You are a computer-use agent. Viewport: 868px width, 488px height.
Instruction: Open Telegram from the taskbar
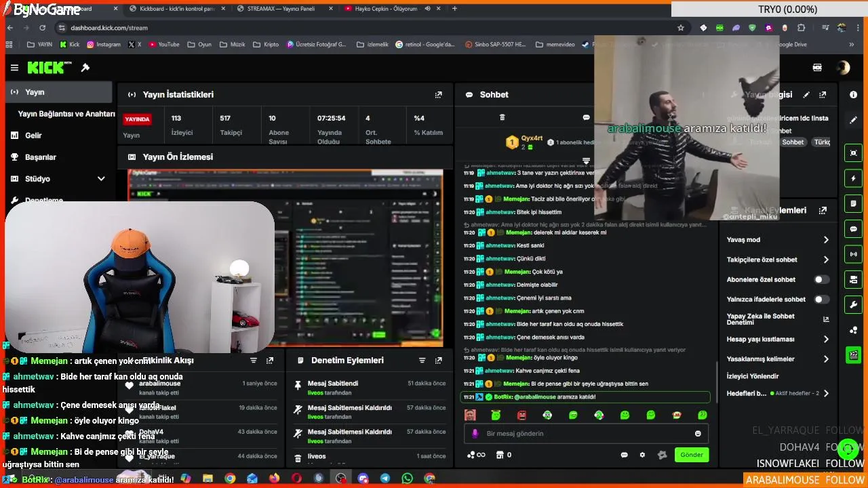pyautogui.click(x=385, y=479)
